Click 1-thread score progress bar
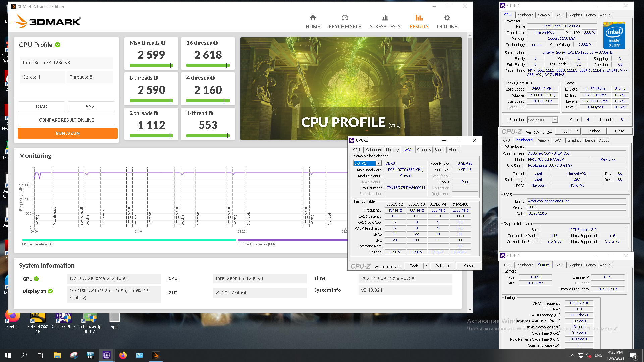Viewport: 644px width, 362px height. pyautogui.click(x=208, y=136)
